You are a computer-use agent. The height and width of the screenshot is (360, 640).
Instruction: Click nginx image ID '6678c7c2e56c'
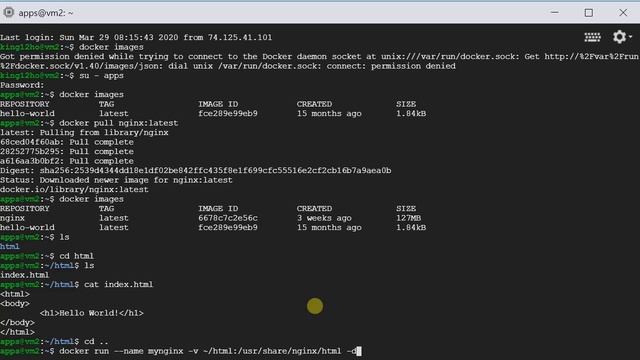point(228,218)
